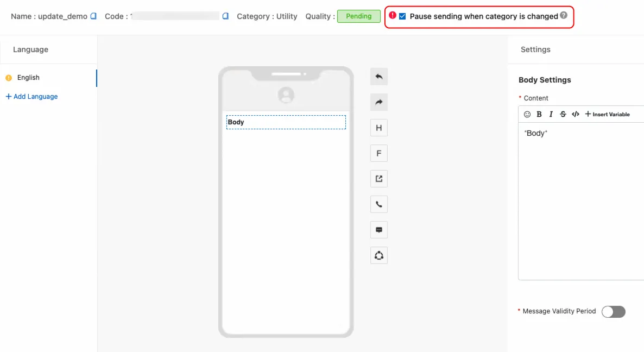Click the Add Language link
644x352 pixels.
[x=31, y=97]
